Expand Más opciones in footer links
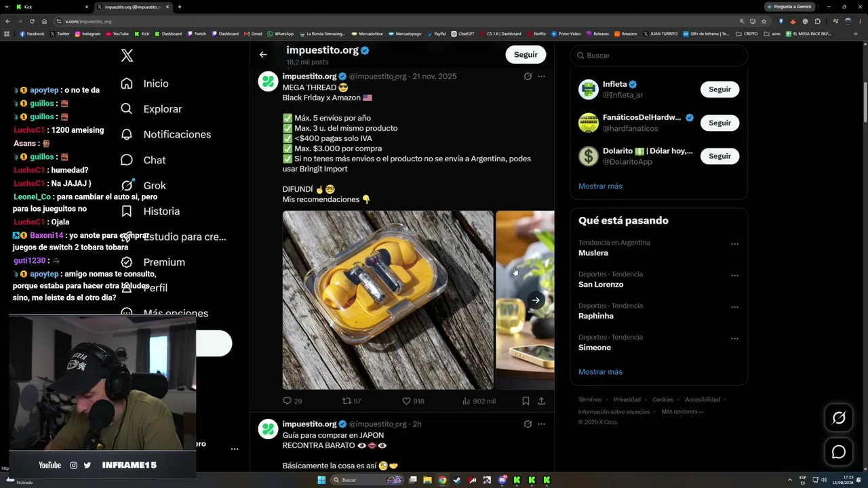The image size is (868, 488). (x=682, y=411)
